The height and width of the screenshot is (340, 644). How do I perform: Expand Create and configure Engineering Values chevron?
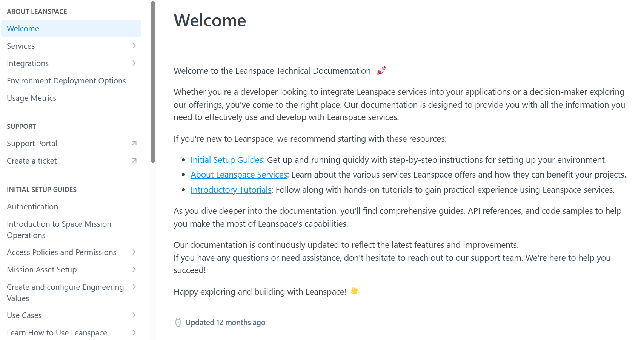(134, 287)
